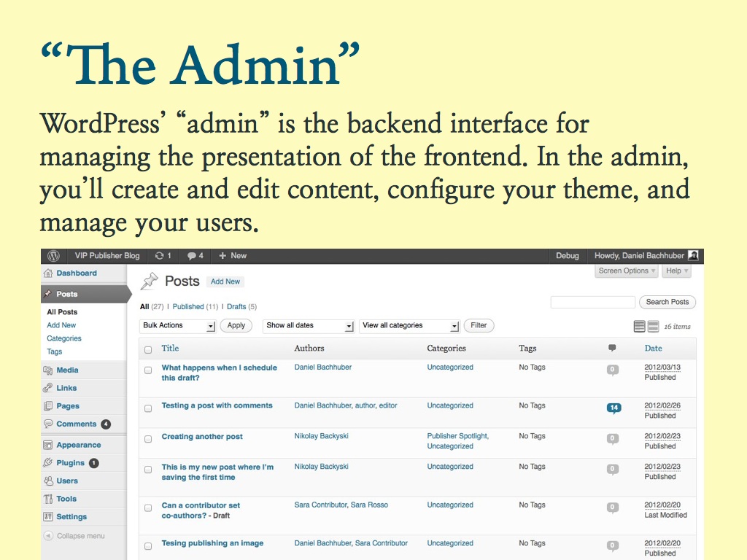Click the WordPress logo in admin bar
This screenshot has width=747, height=560.
tap(53, 256)
